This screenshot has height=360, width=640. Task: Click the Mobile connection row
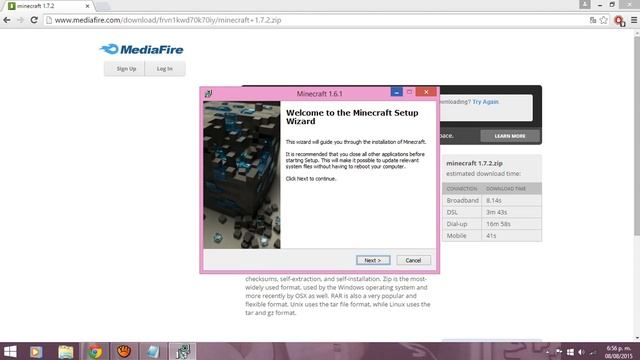click(492, 236)
